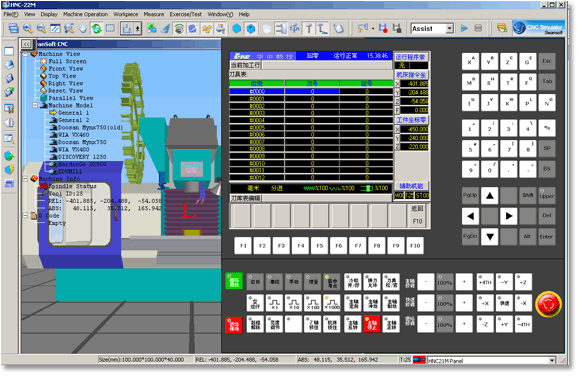Click the zoom out magnifier toolbar icon

pos(41,29)
